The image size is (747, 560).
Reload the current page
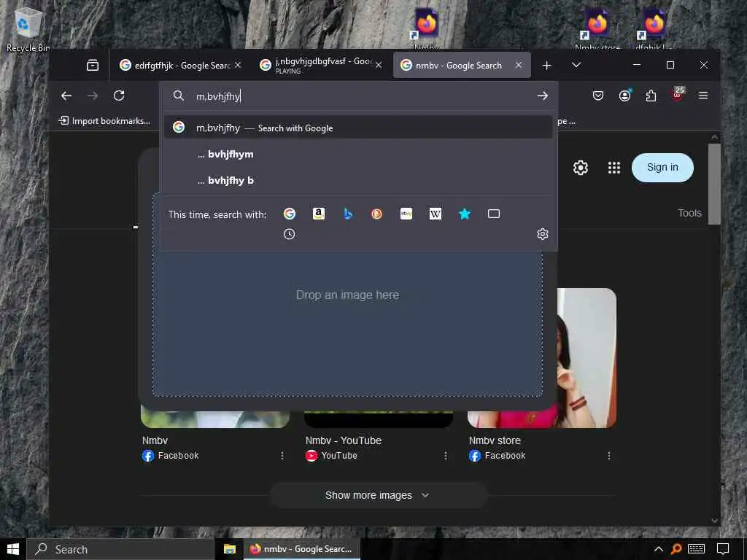click(119, 96)
